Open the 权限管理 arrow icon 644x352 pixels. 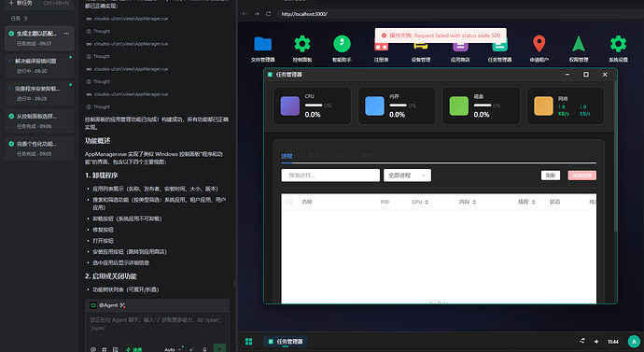(x=579, y=49)
